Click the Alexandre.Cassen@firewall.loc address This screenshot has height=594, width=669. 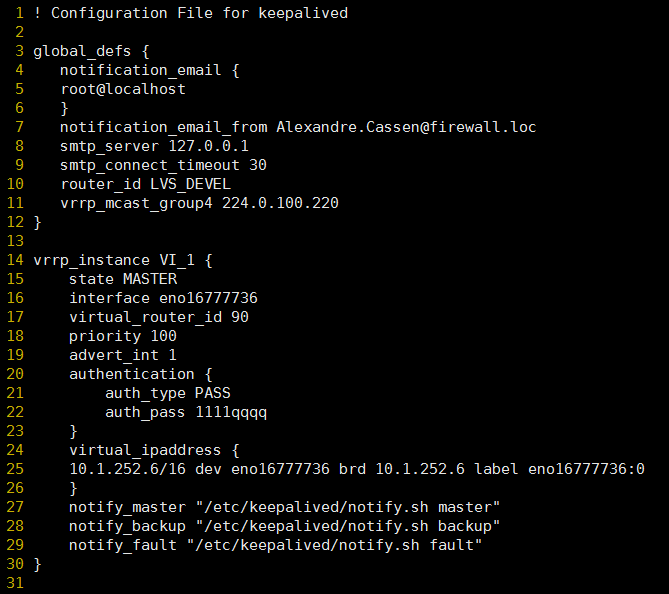click(406, 127)
